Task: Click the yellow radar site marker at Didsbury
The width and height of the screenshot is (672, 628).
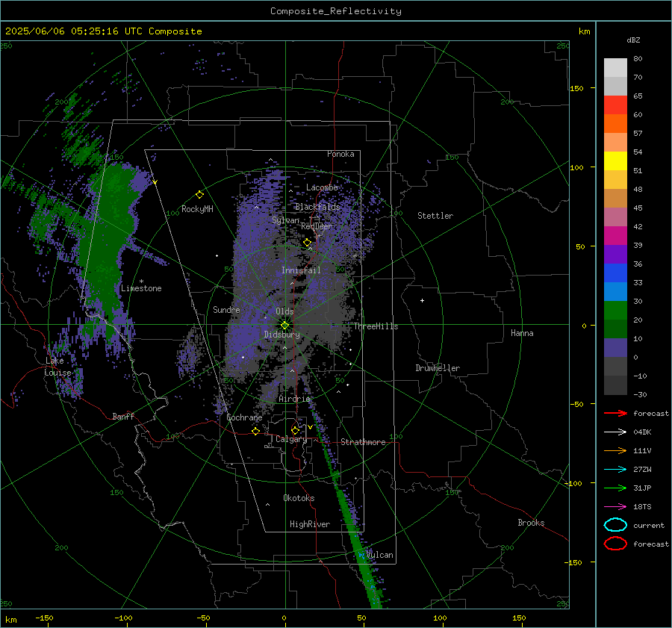Action: point(284,326)
